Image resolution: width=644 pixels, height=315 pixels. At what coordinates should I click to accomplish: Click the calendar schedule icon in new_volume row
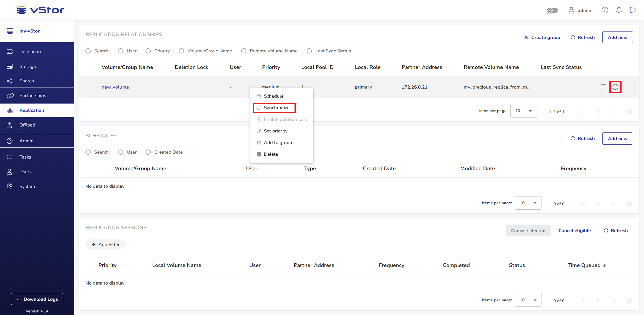coord(603,87)
